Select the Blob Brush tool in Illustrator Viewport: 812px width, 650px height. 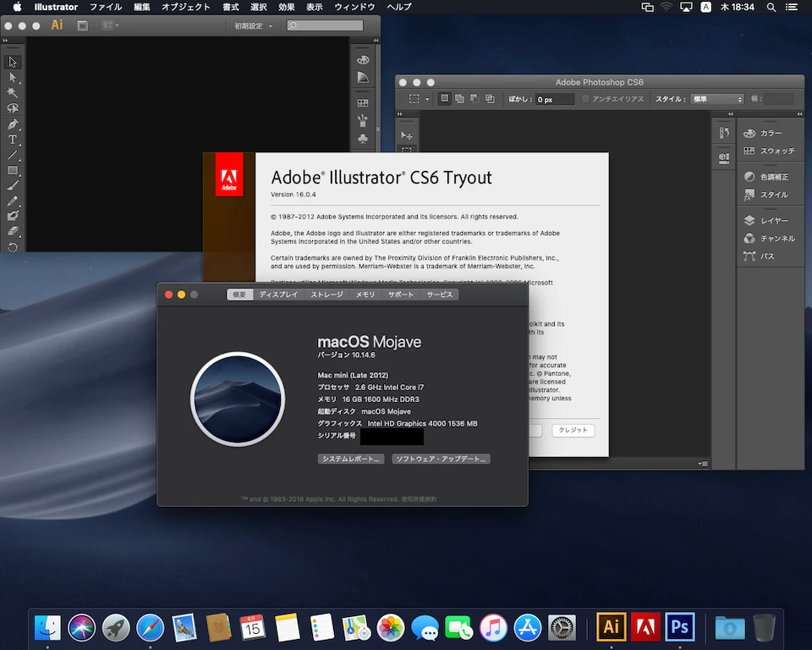tap(13, 216)
